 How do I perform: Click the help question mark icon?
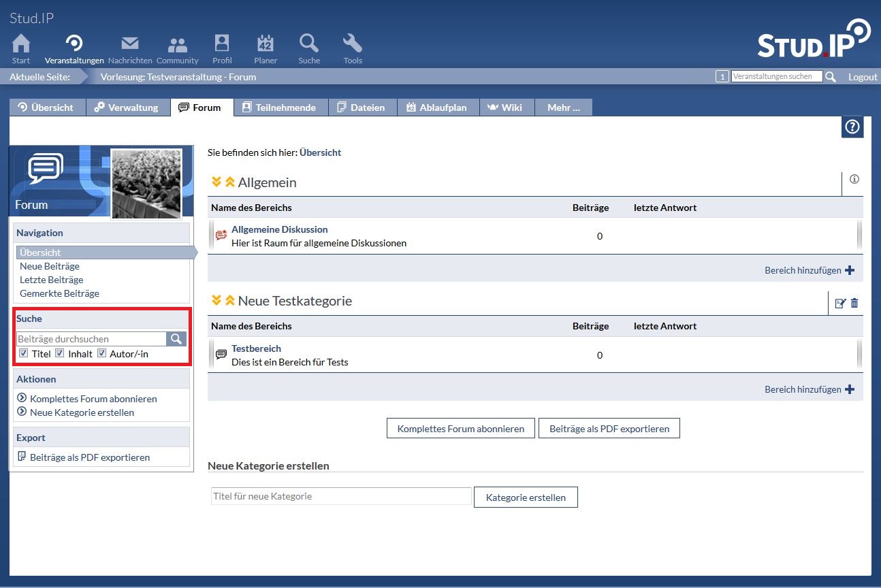pyautogui.click(x=852, y=127)
